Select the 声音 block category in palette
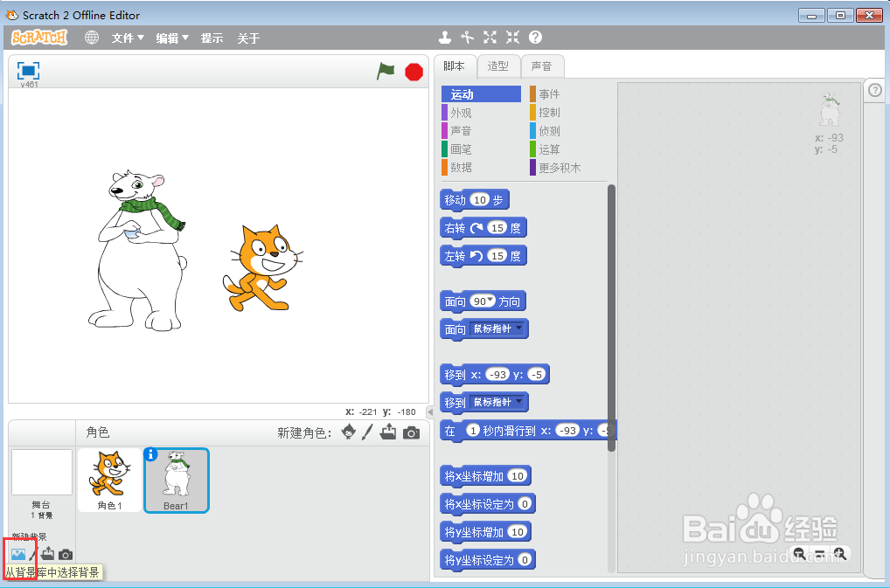890x588 pixels. (482, 130)
